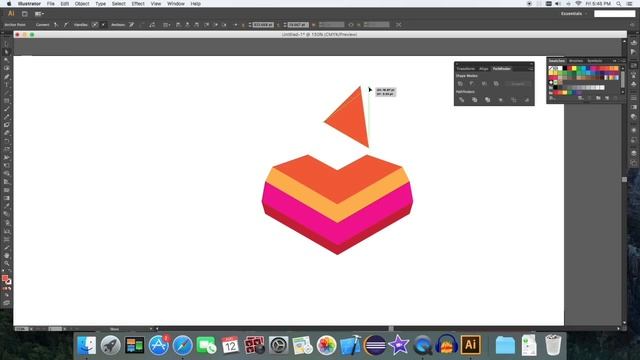Click the New Swatch icon in Swatches panel
This screenshot has height=360, width=640.
coord(607,98)
